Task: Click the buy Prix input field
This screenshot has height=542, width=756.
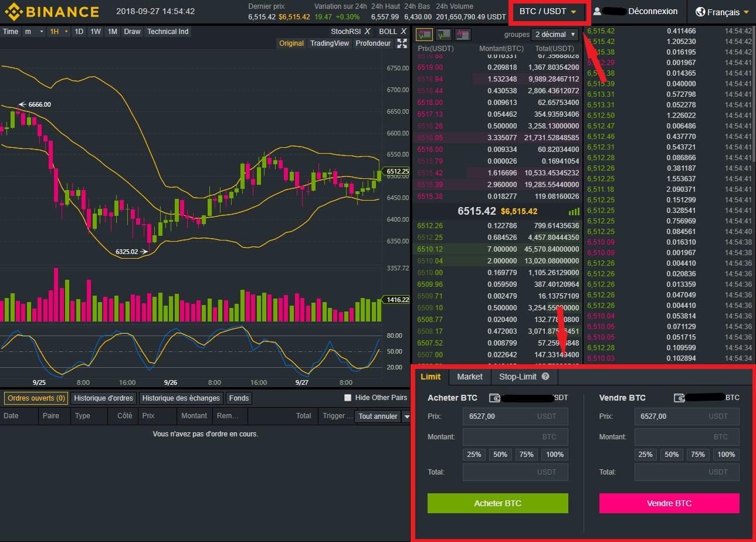Action: click(516, 416)
